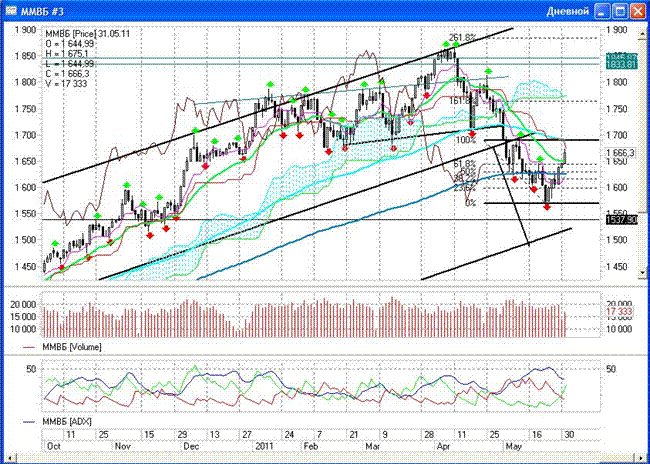Click the Dec month label on timeline
The height and width of the screenshot is (464, 650).
coord(192,446)
